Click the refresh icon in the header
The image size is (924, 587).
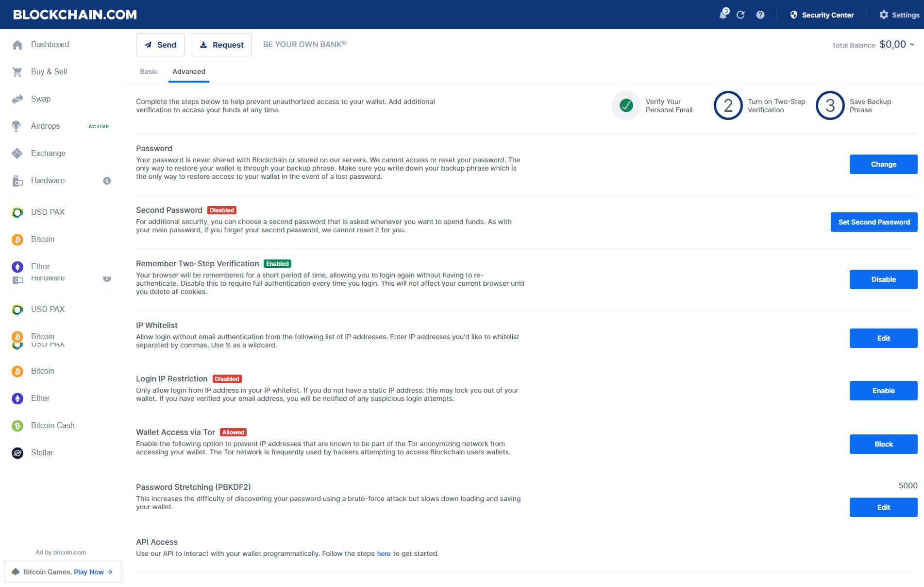[740, 15]
